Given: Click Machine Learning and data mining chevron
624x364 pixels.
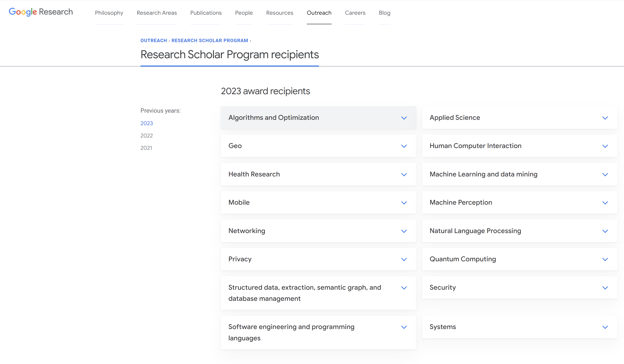Looking at the screenshot, I should coord(605,175).
